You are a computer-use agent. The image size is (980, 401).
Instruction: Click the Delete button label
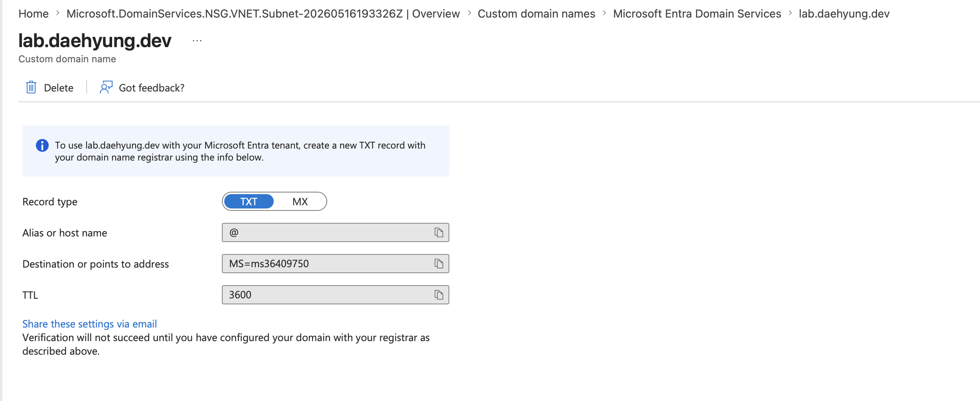(59, 88)
